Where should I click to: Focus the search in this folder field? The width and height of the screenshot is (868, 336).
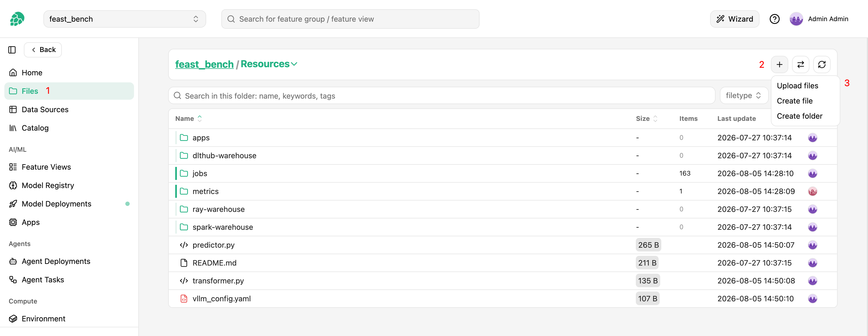click(441, 96)
